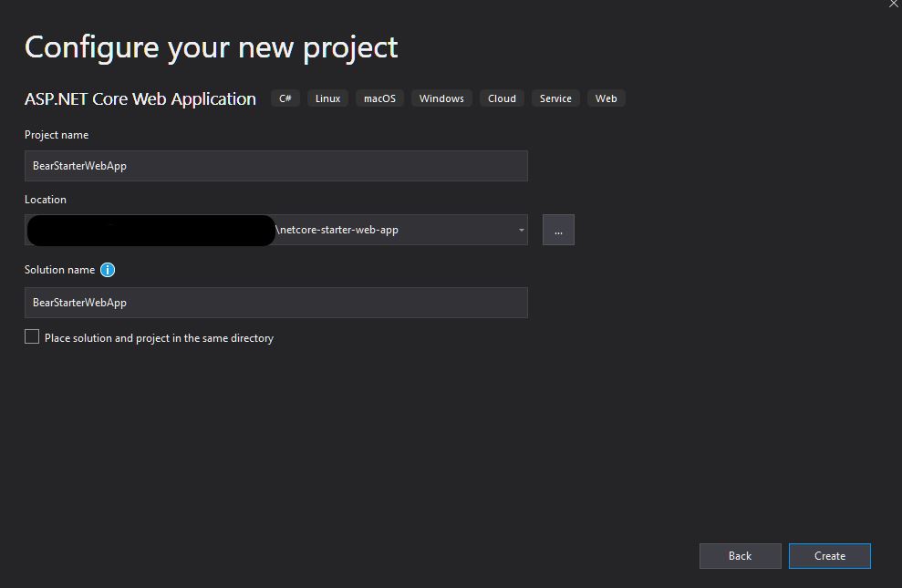
Task: Select the Linux platform tag
Action: [327, 98]
